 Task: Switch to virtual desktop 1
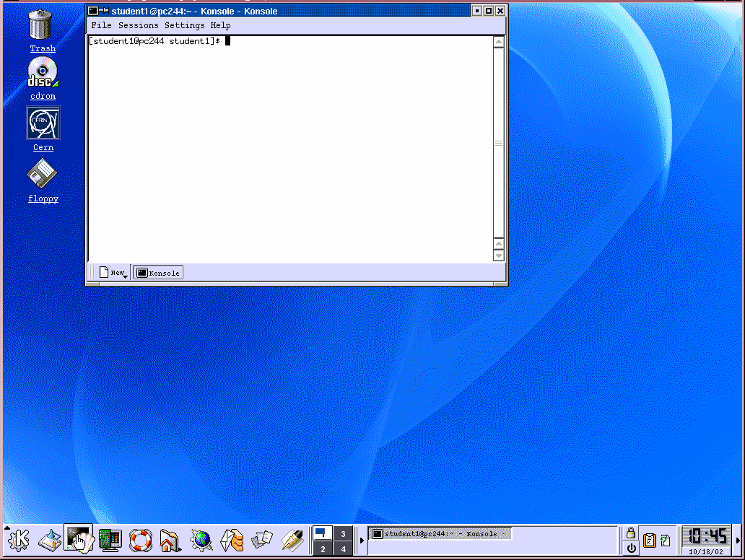(323, 533)
